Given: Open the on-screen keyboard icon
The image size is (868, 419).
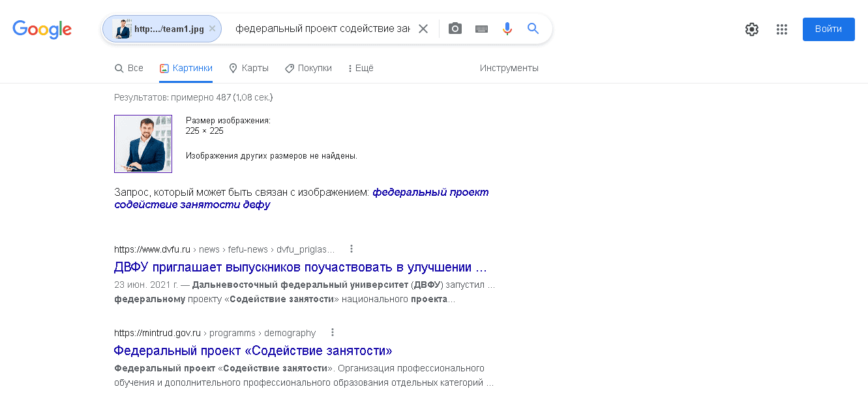Looking at the screenshot, I should pyautogui.click(x=481, y=28).
